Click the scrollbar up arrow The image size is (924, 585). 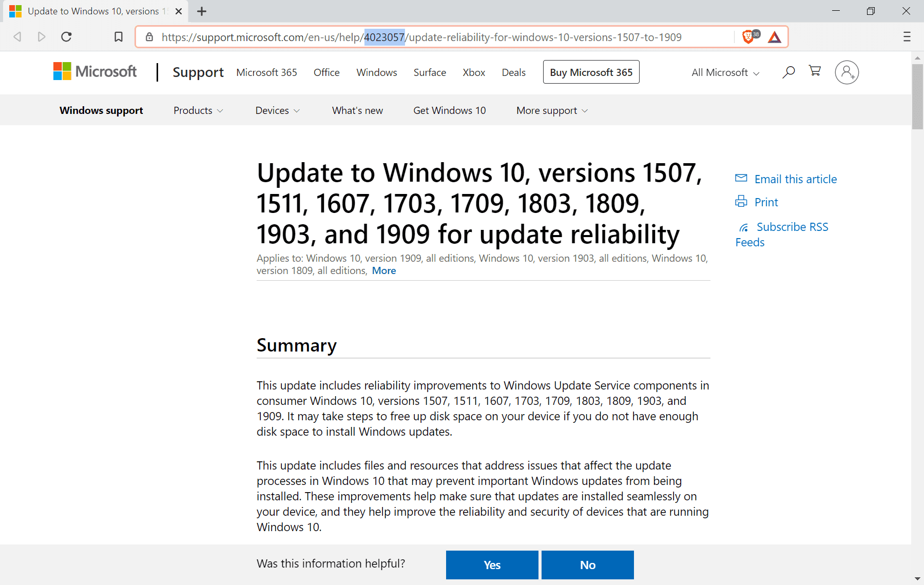(917, 58)
